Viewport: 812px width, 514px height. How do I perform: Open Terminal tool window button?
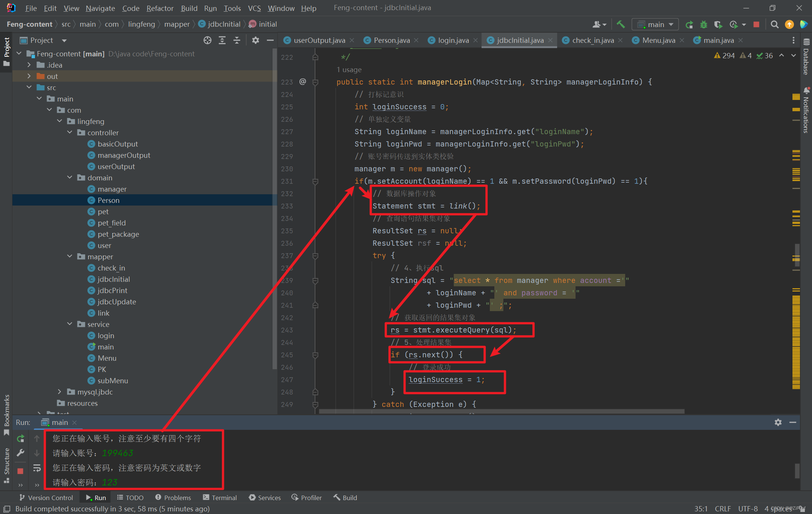(x=220, y=497)
